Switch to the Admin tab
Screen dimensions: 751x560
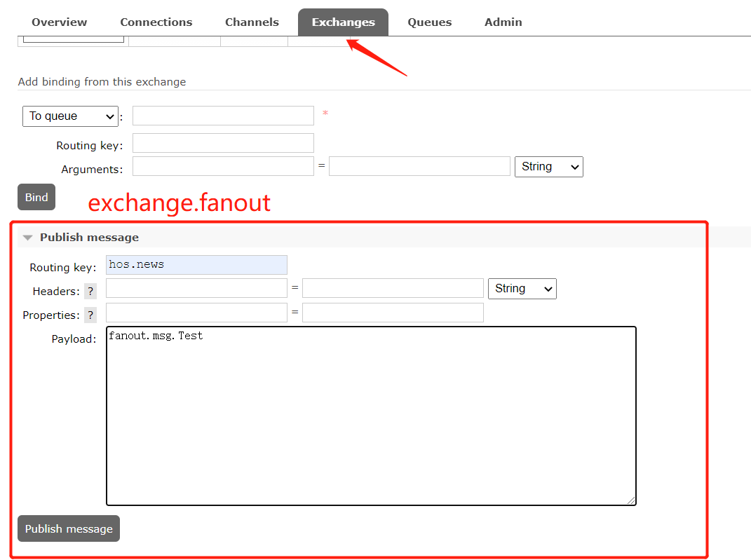(503, 22)
